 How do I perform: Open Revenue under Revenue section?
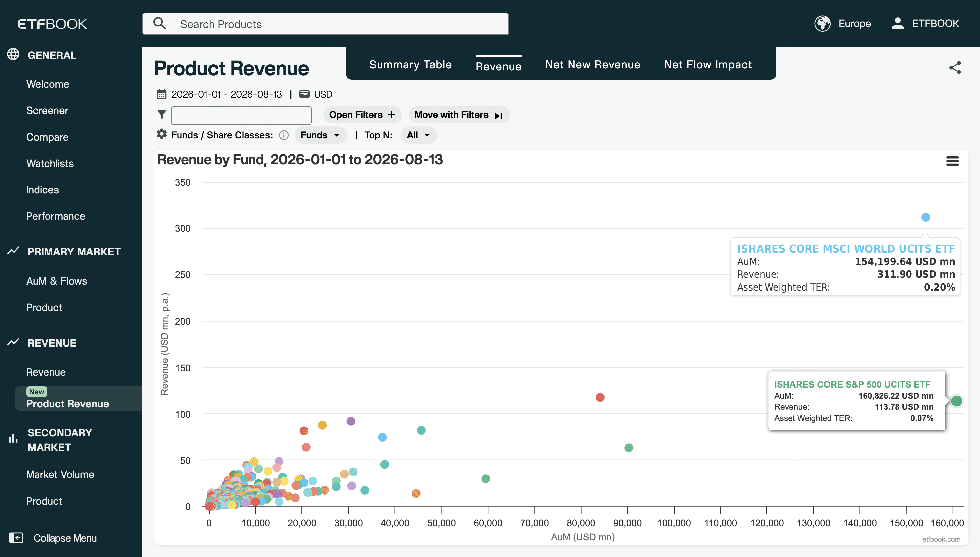point(46,372)
